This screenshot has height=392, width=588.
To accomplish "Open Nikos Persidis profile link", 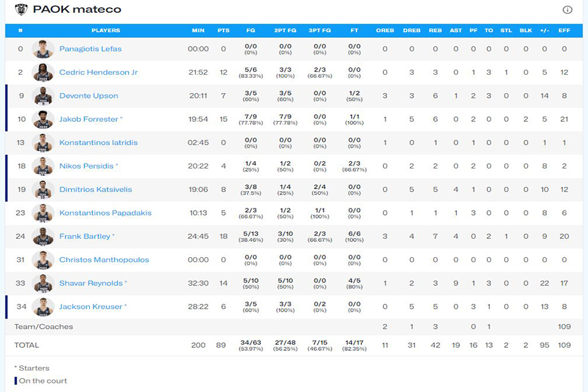I will tap(86, 166).
